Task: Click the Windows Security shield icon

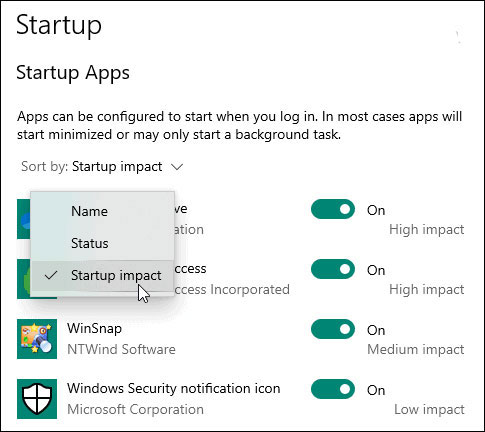Action: click(37, 399)
